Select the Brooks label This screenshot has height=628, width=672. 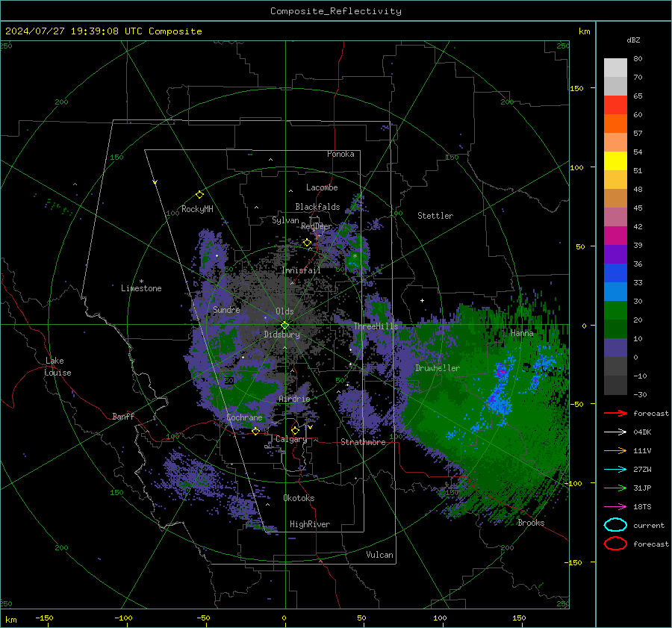click(531, 523)
